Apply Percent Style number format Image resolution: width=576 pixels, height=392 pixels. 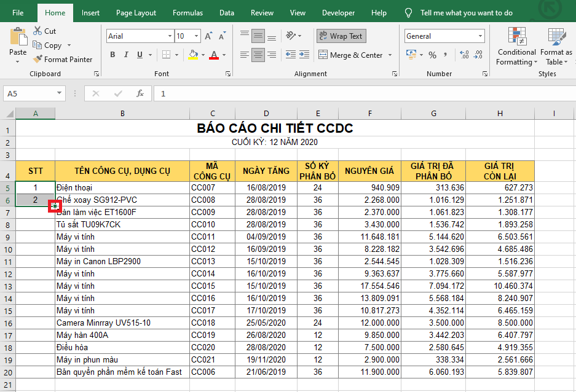point(432,55)
